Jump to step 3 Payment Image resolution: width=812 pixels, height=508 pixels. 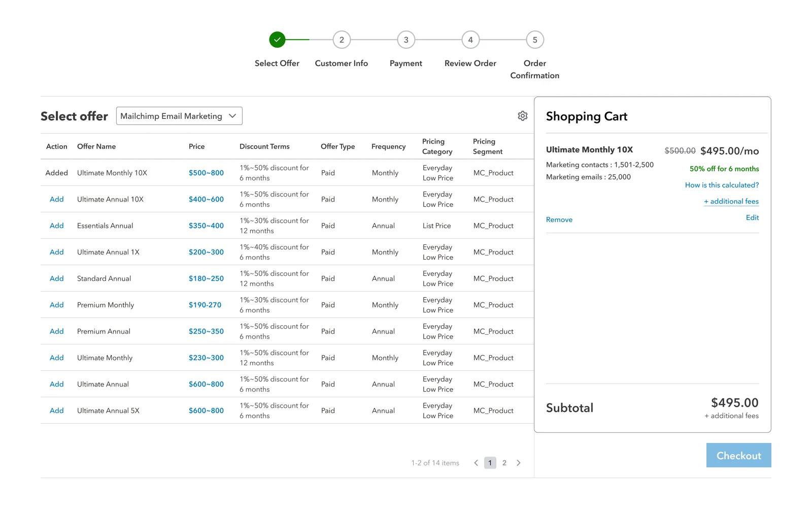coord(406,40)
